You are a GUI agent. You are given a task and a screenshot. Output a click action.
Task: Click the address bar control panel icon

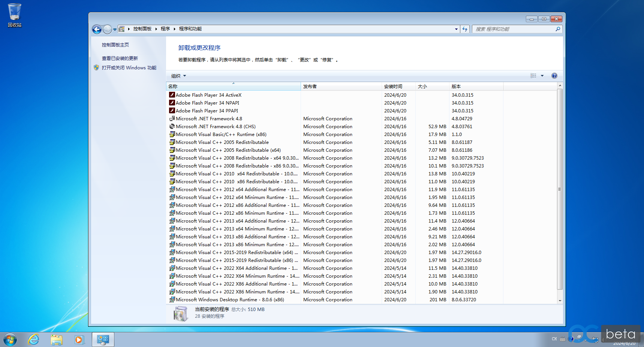(x=122, y=29)
